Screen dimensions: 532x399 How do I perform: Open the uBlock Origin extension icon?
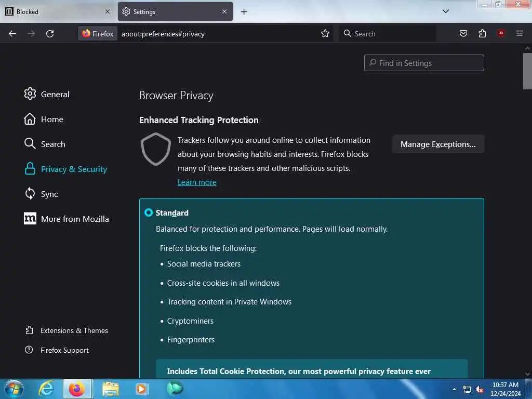501,33
